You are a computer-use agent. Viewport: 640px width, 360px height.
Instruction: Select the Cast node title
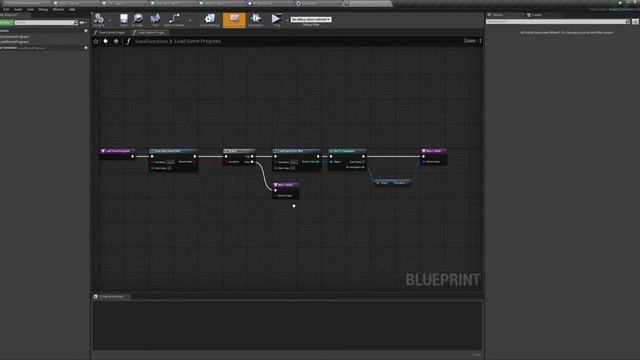tap(347, 151)
